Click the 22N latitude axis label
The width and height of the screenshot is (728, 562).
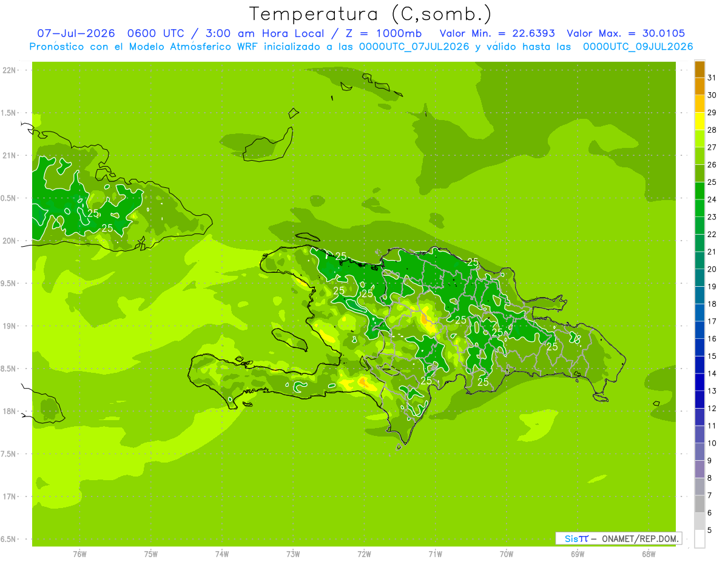click(8, 70)
